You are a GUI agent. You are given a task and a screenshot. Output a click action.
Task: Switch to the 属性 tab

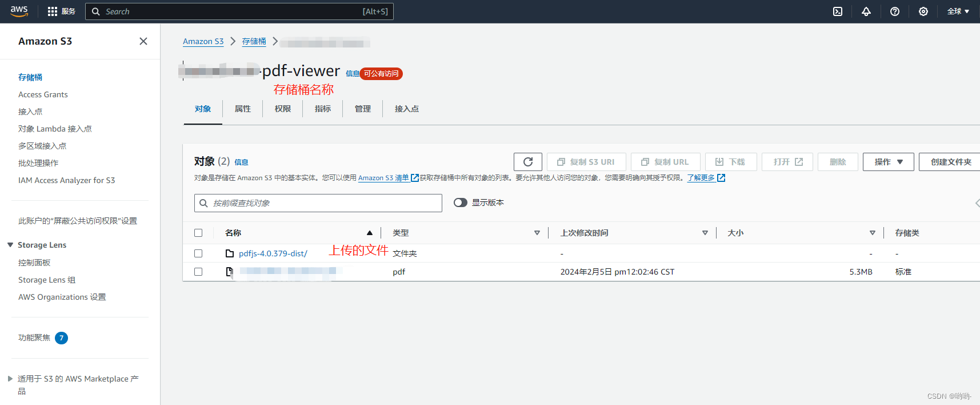pyautogui.click(x=243, y=109)
